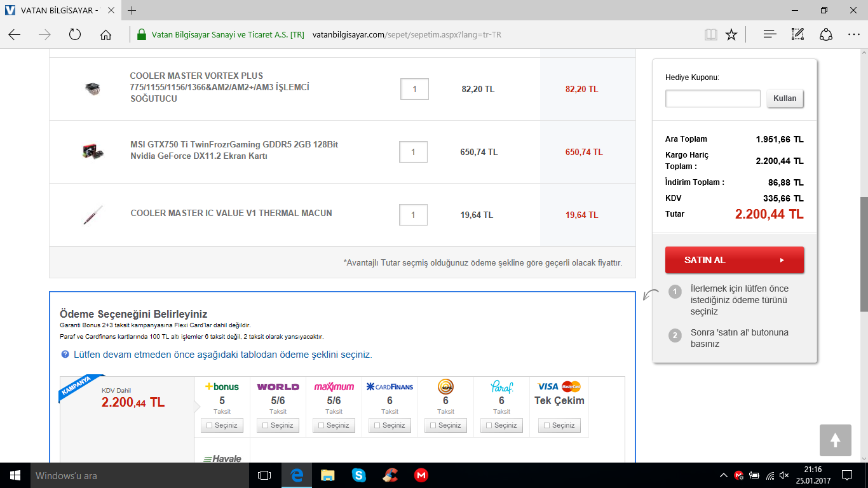Click the MSI GTX750 Ti thumbnail
Image resolution: width=868 pixels, height=488 pixels.
coord(93,152)
